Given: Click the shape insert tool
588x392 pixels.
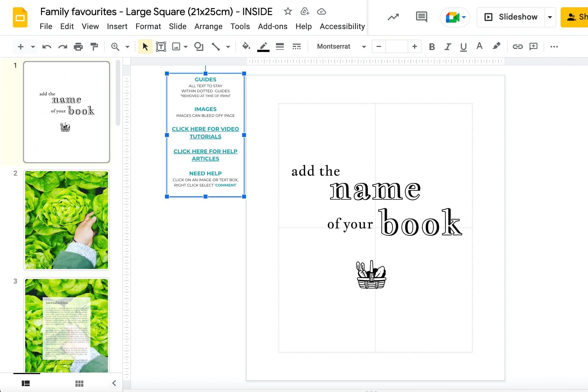Looking at the screenshot, I should pos(199,46).
